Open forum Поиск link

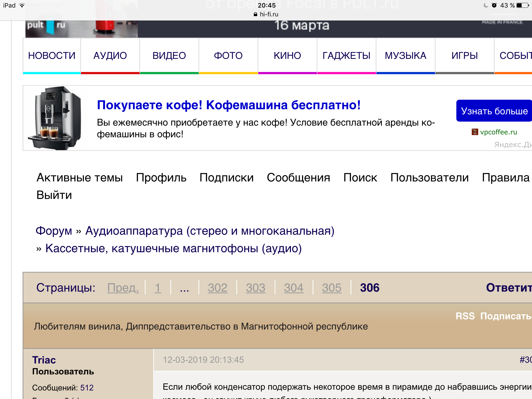360,178
